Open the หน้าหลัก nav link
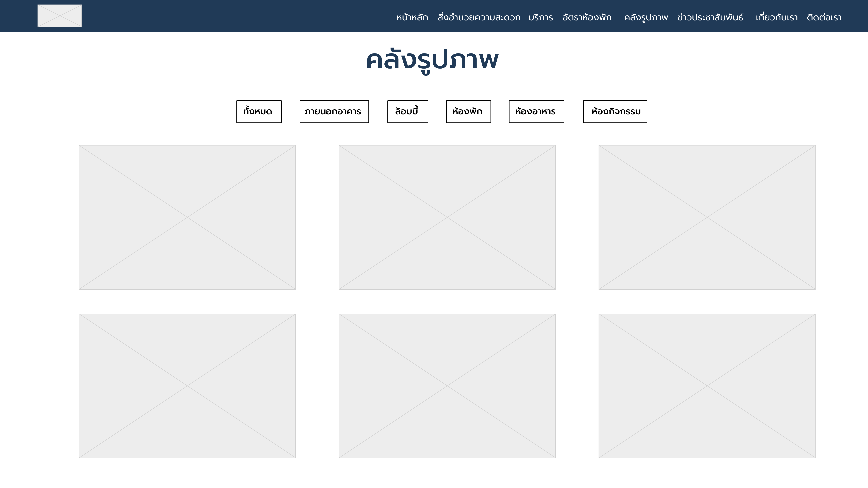The width and height of the screenshot is (868, 488). (412, 17)
